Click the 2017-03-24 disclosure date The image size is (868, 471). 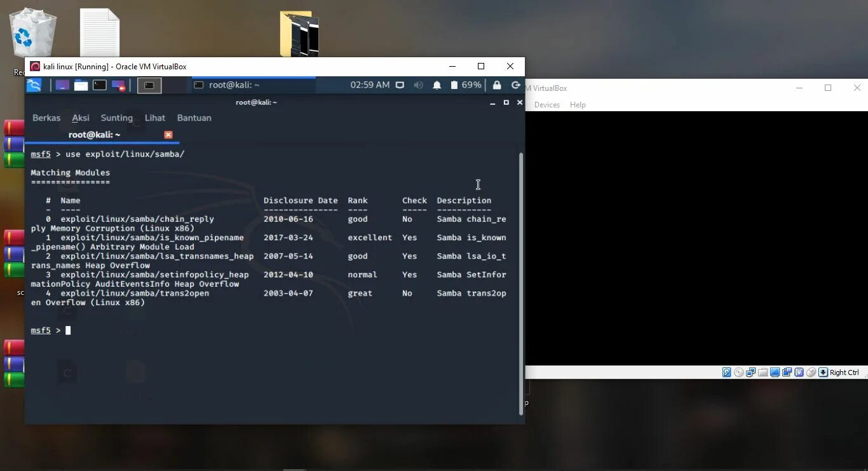[288, 237]
